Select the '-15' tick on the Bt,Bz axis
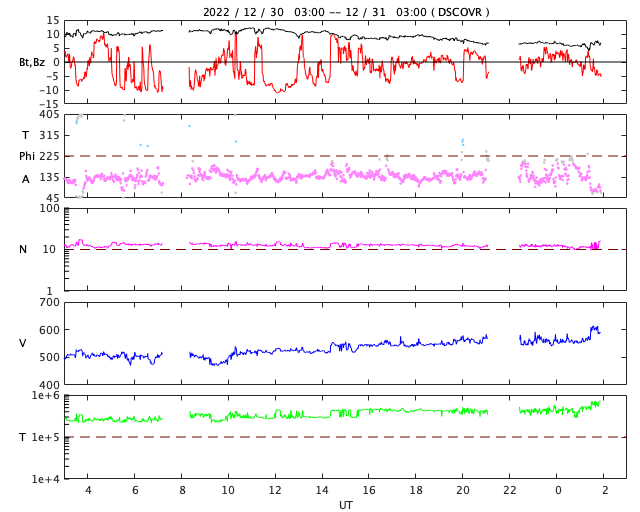 point(49,105)
